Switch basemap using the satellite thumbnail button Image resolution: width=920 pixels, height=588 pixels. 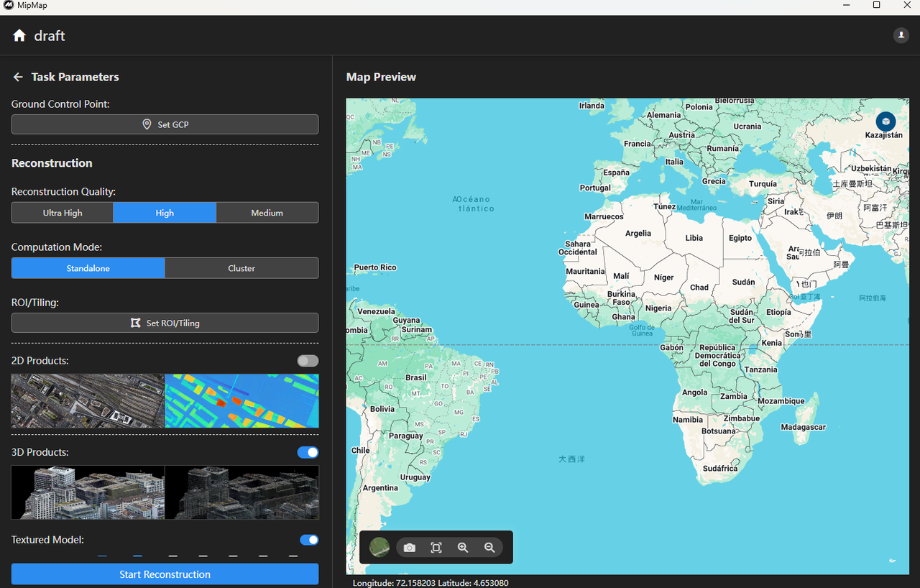click(x=379, y=547)
